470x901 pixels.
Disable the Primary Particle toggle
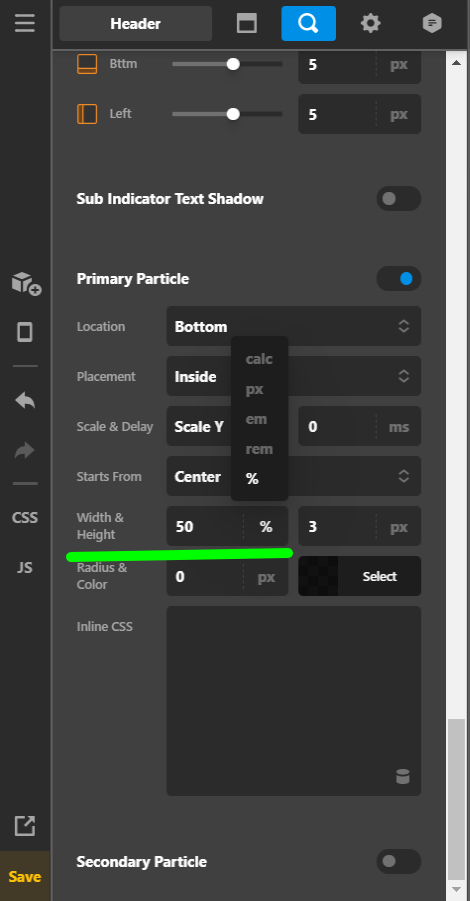[399, 279]
